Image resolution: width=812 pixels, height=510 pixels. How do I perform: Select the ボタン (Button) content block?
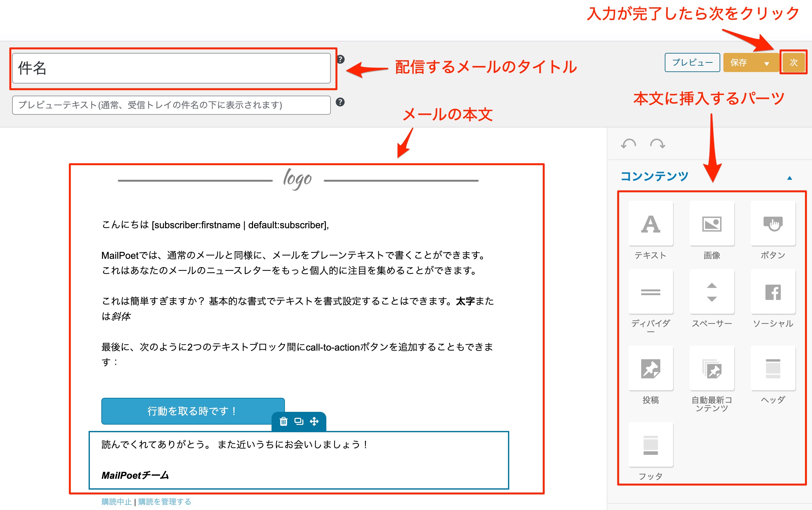772,224
